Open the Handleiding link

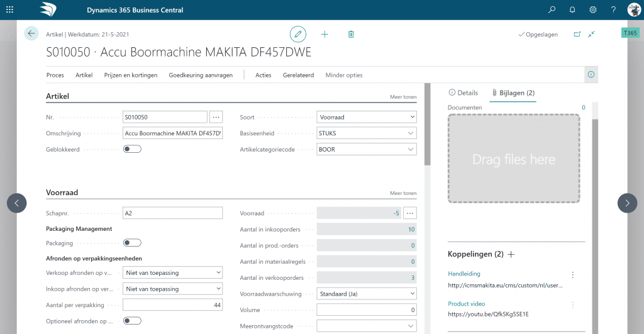tap(464, 274)
